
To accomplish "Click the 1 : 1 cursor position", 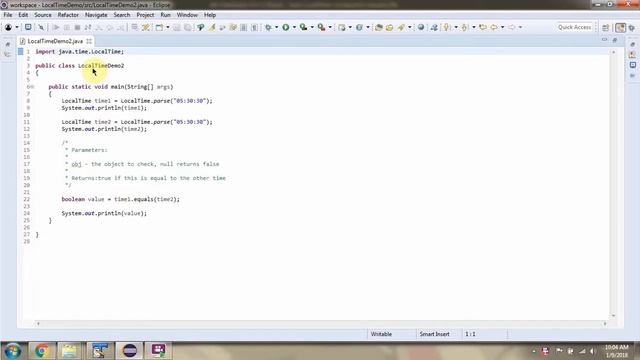I will point(470,334).
